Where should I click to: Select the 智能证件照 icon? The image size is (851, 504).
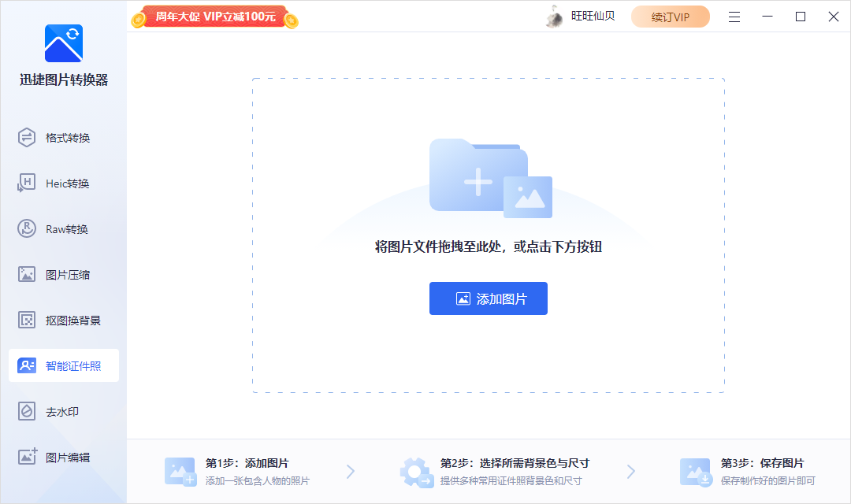click(27, 366)
